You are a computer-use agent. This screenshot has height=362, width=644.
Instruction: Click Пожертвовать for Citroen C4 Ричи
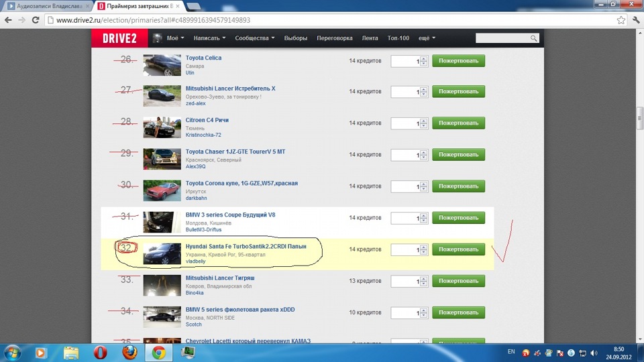(458, 123)
